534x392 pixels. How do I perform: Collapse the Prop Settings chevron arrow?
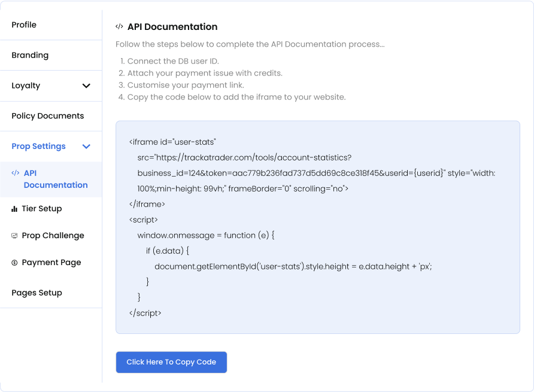coord(86,147)
